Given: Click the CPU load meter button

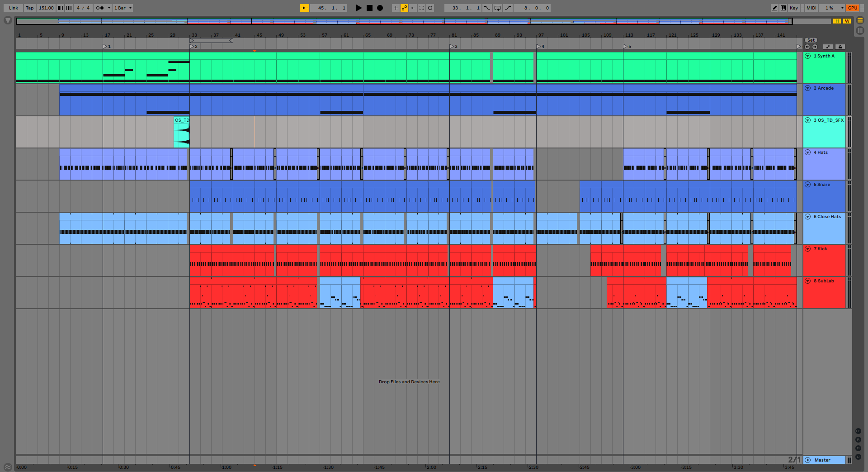Looking at the screenshot, I should pos(852,8).
